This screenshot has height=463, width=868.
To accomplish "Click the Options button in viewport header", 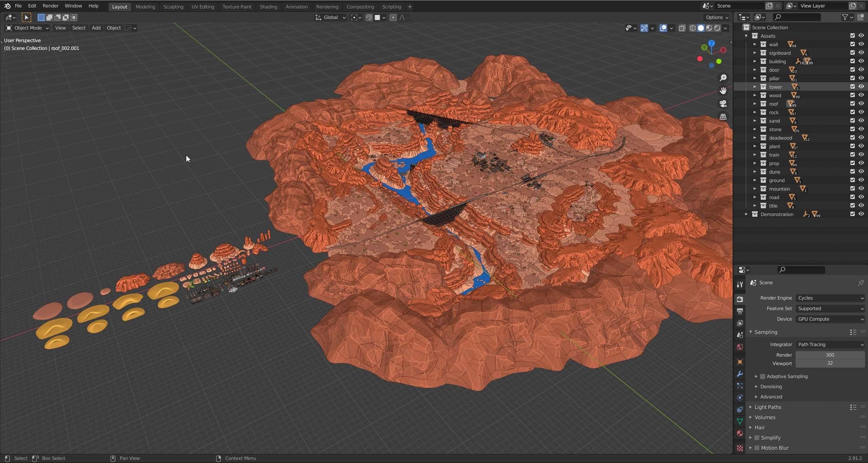I will 717,17.
